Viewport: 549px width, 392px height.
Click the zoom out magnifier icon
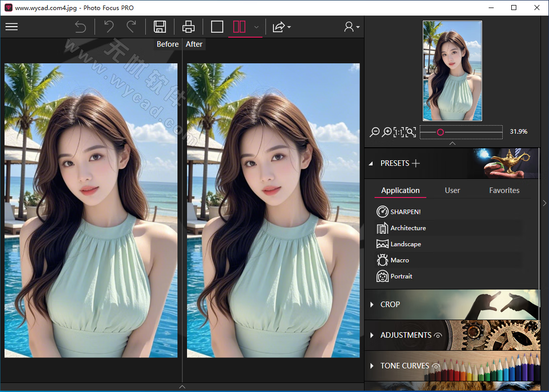click(x=375, y=132)
